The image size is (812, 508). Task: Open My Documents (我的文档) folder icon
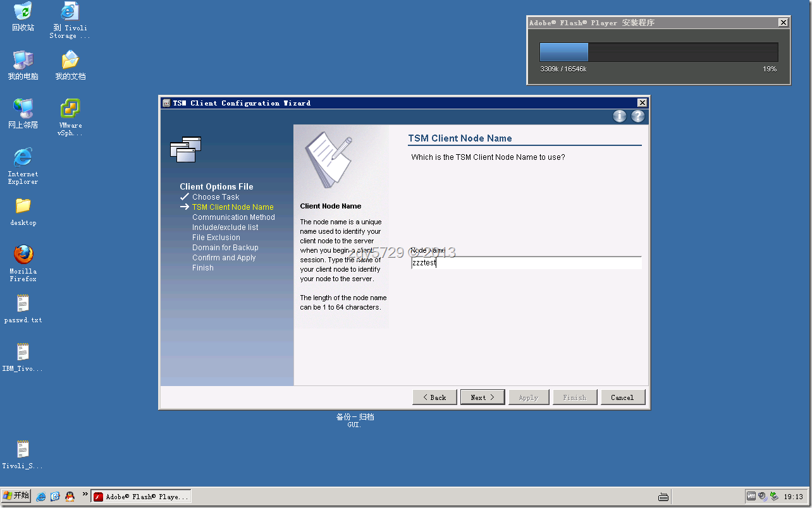click(70, 65)
